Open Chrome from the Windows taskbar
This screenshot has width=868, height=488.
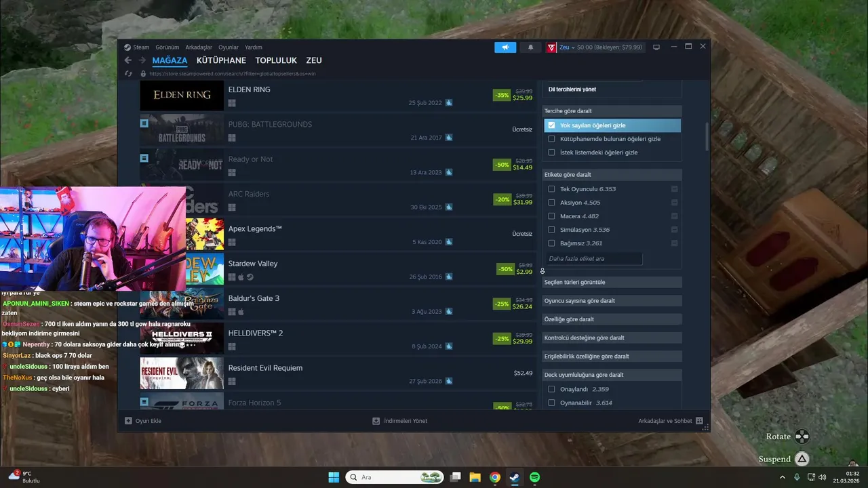[495, 477]
